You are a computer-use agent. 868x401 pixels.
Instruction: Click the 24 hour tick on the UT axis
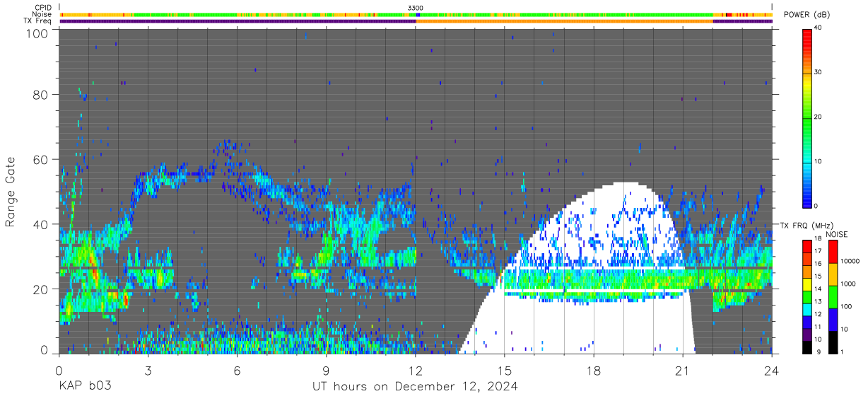tap(772, 370)
